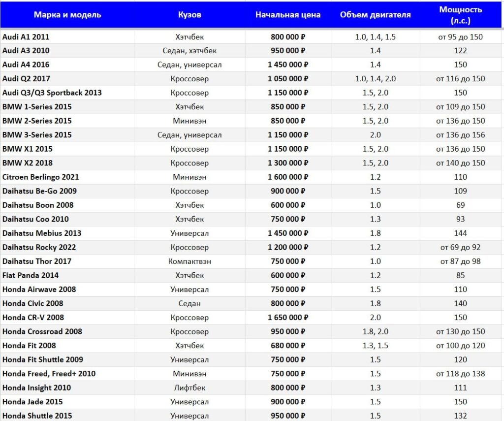
Task: Select the 'Начальная цена' column header
Action: [288, 15]
